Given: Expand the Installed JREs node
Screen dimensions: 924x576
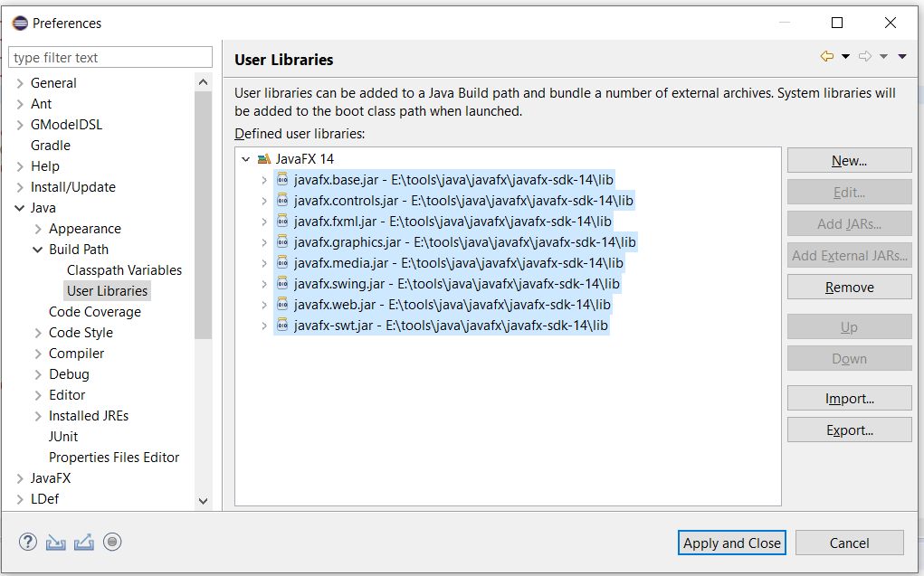Looking at the screenshot, I should [38, 416].
